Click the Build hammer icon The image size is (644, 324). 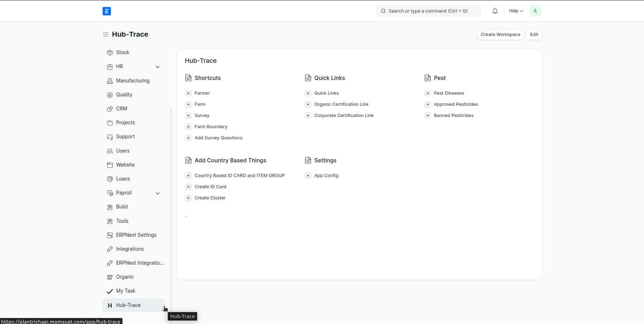click(x=110, y=207)
